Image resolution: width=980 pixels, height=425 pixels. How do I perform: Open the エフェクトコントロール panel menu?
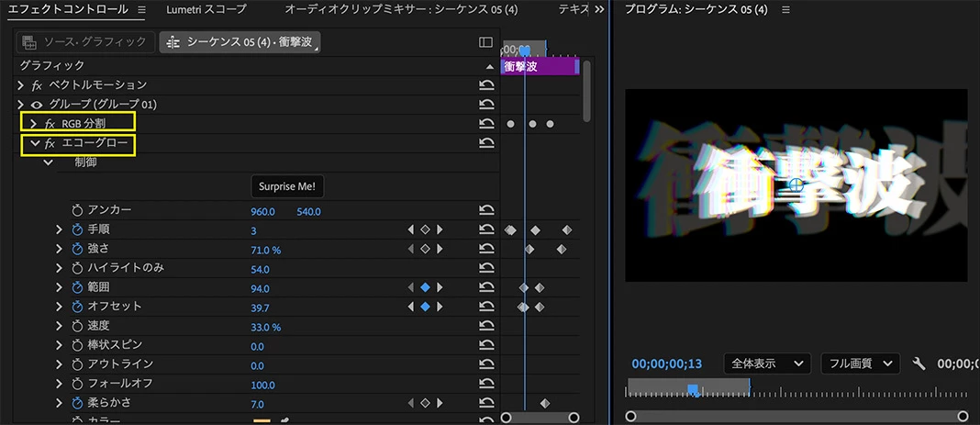(x=141, y=10)
